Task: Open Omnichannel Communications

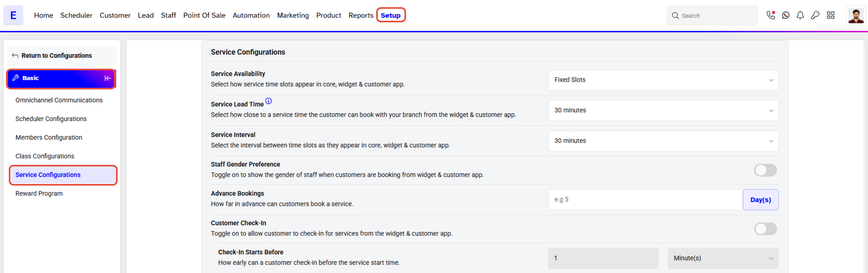Action: [59, 100]
